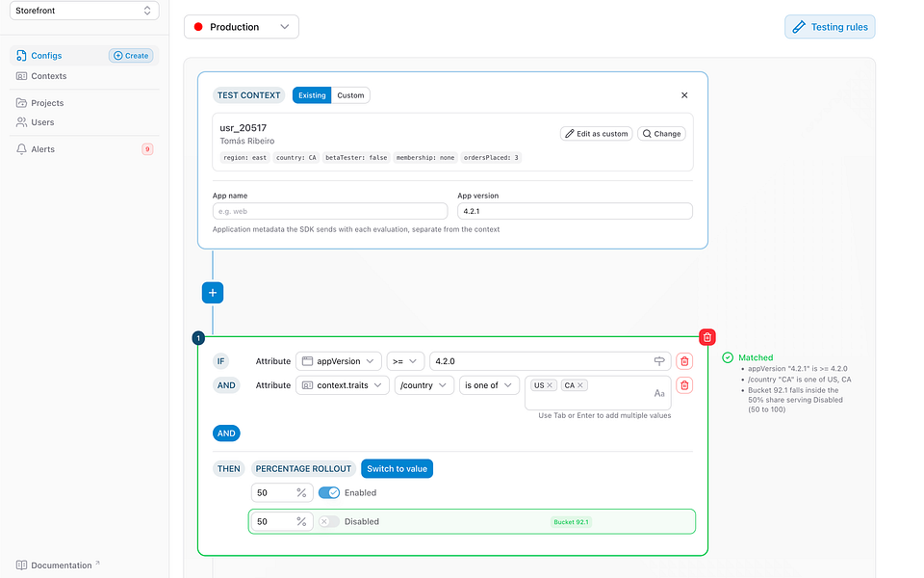Click the 4.2.0 version value field

(x=551, y=361)
